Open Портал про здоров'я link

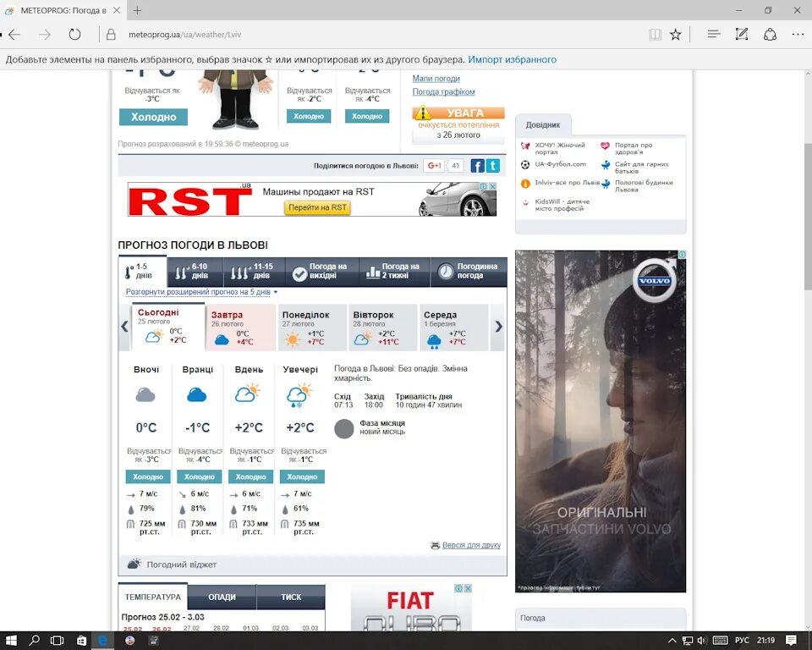tap(634, 148)
